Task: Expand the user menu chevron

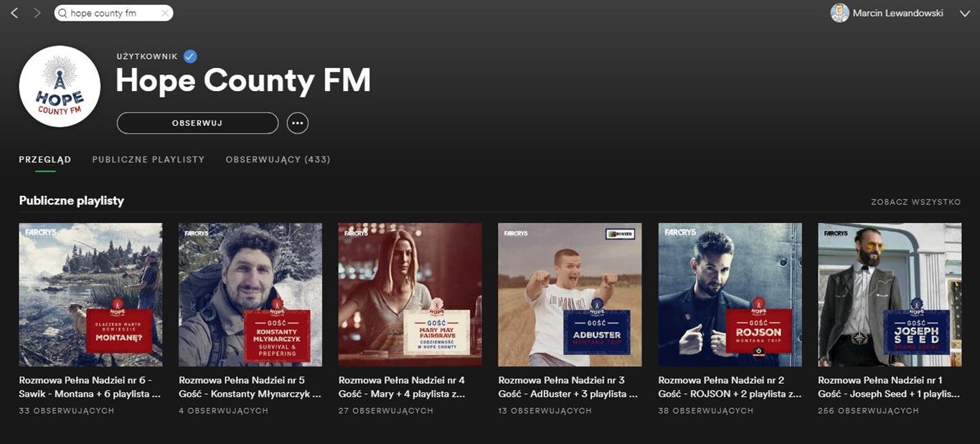Action: coord(964,13)
